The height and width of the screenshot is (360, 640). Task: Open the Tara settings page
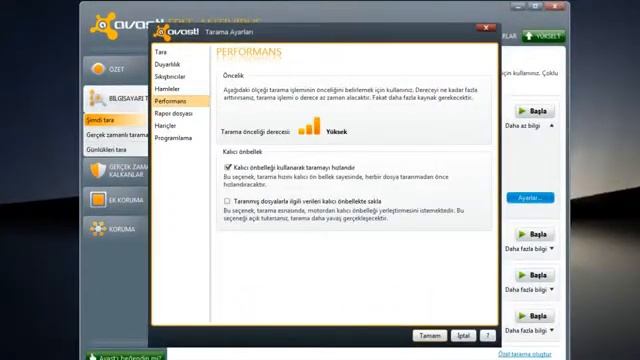[x=161, y=52]
